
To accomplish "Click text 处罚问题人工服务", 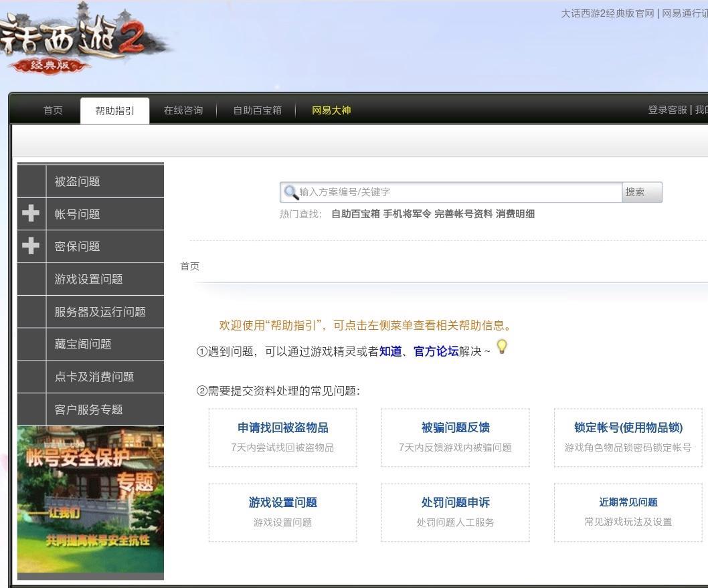I will tap(455, 522).
